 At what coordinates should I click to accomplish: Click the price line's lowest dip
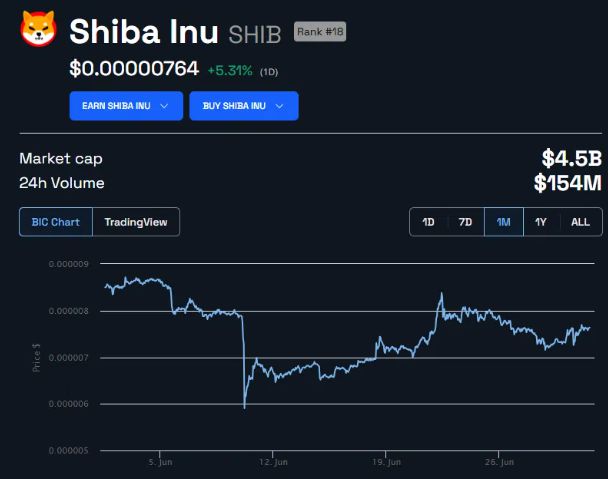coord(244,406)
